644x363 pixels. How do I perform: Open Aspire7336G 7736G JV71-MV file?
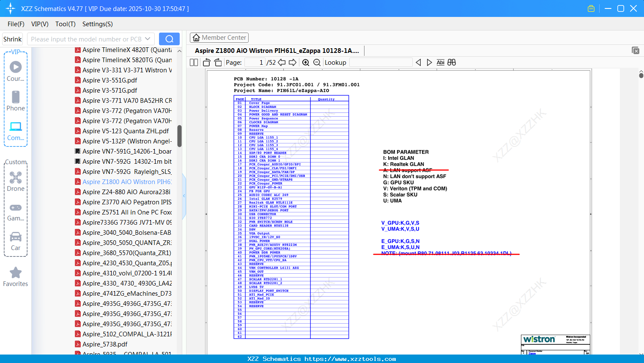pyautogui.click(x=123, y=223)
